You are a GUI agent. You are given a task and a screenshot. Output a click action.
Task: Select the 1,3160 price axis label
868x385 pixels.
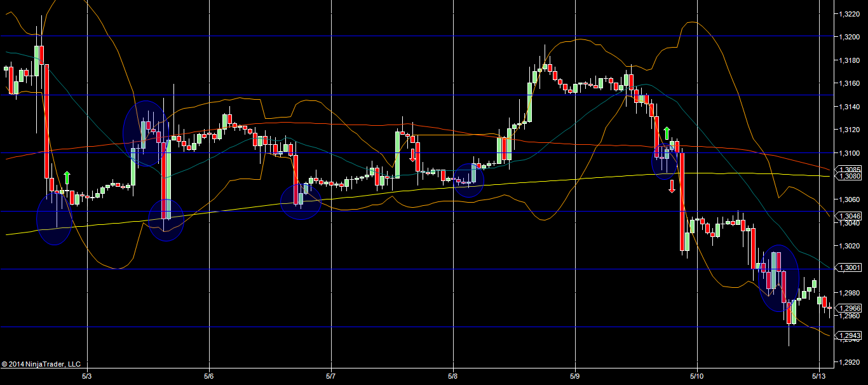click(850, 83)
